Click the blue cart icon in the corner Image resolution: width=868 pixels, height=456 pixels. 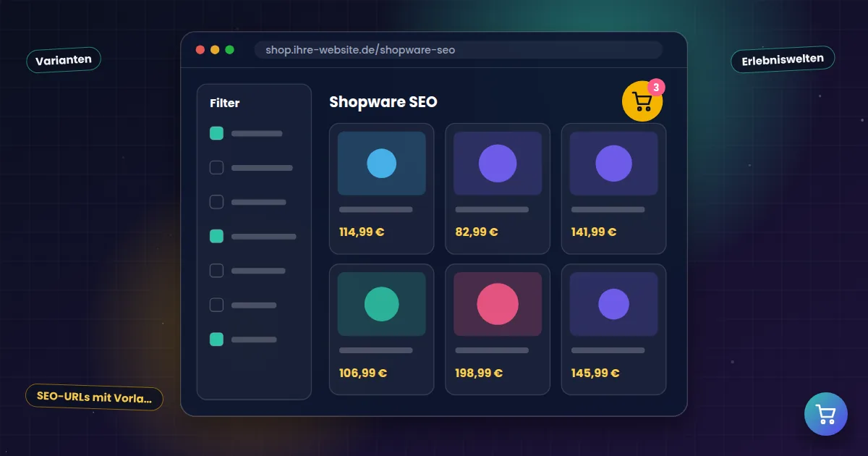(x=825, y=414)
